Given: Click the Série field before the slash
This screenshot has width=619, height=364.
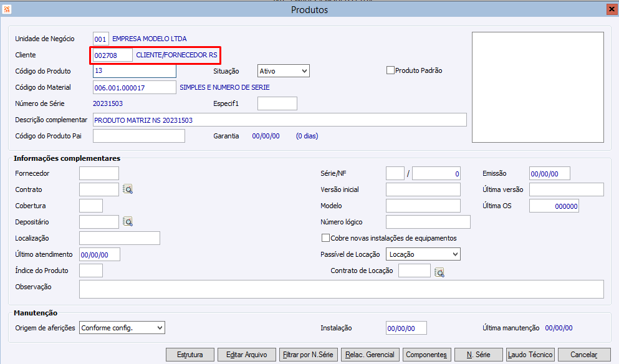Looking at the screenshot, I should 395,173.
